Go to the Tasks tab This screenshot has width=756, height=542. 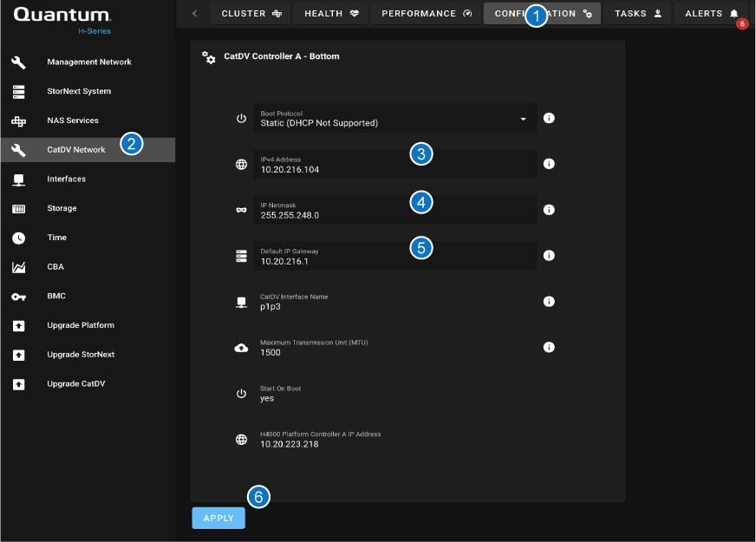[x=637, y=14]
